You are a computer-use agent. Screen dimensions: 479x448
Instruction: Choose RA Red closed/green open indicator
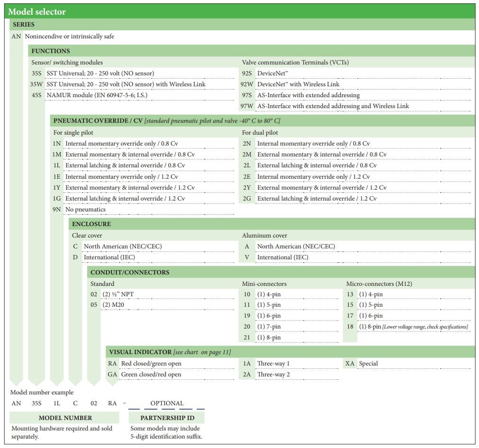pyautogui.click(x=151, y=364)
